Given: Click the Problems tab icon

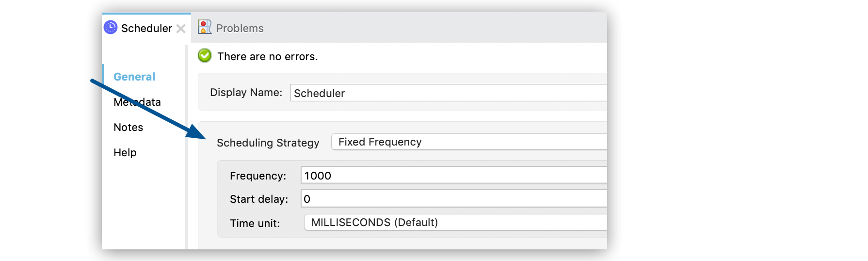Looking at the screenshot, I should pyautogui.click(x=205, y=27).
